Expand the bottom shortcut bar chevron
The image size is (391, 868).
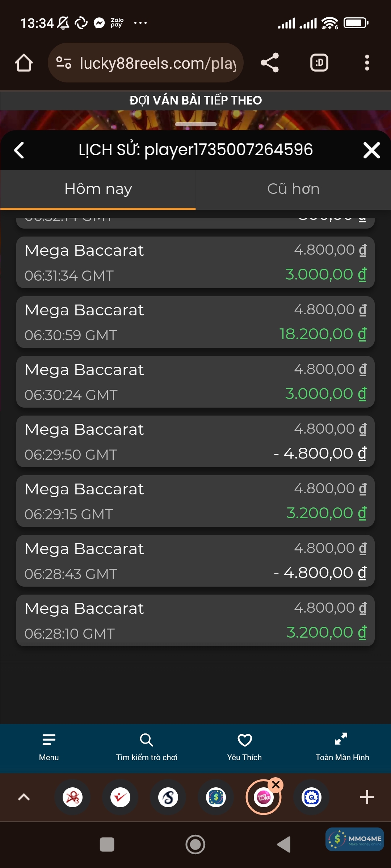[24, 797]
